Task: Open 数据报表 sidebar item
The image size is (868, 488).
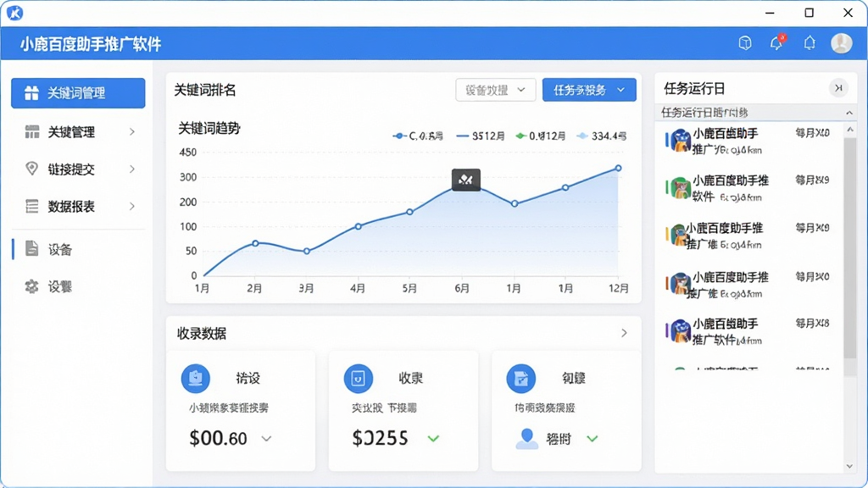Action: click(78, 207)
